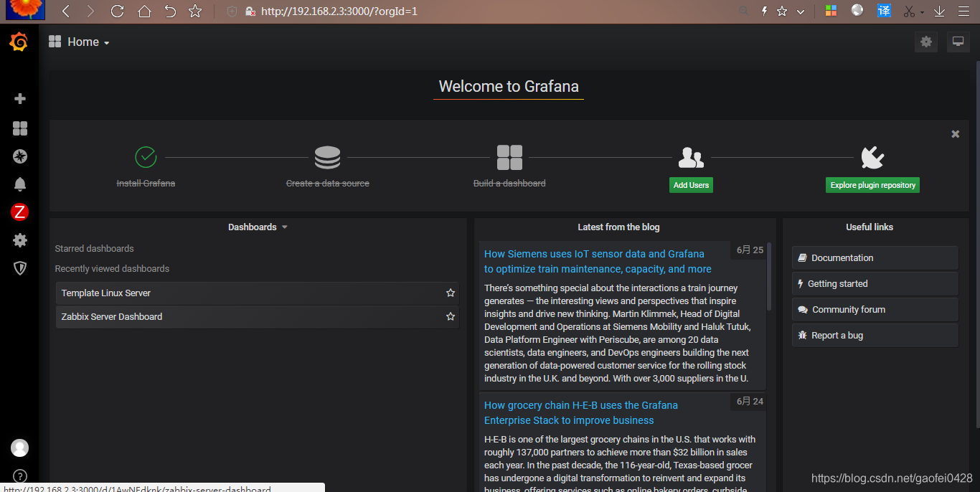Click the Create a data source label
The height and width of the screenshot is (492, 980).
click(x=328, y=184)
